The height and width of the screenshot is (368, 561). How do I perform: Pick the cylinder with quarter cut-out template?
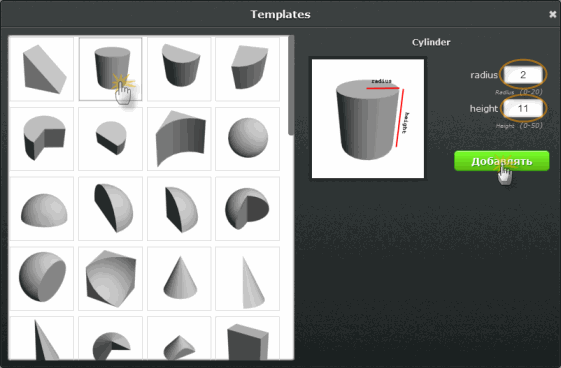(x=42, y=139)
